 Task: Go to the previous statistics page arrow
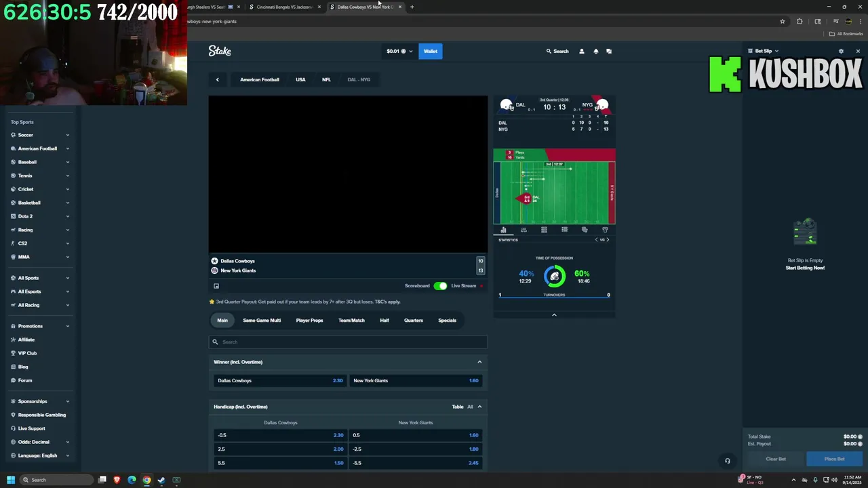tap(596, 240)
